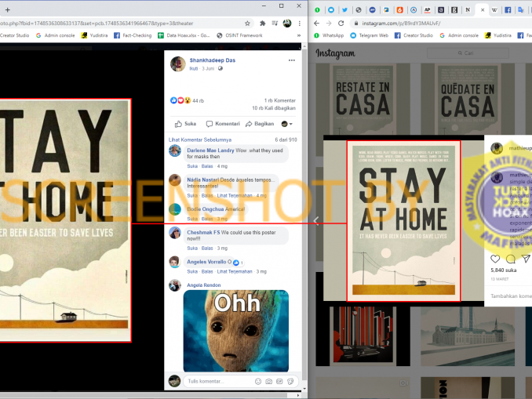Viewport: 532px width, 399px height.
Task: Focus the Tulis komentar input field
Action: point(220,382)
